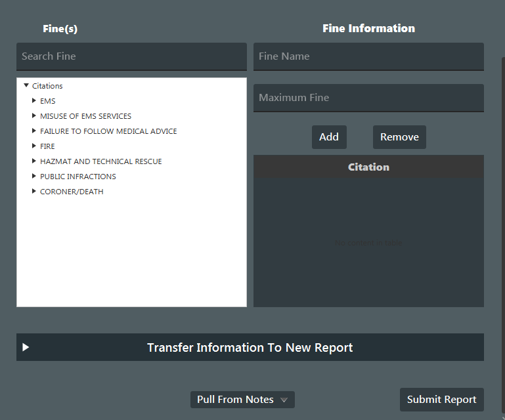
Task: Focus the Maximum Fine field
Action: tap(368, 98)
